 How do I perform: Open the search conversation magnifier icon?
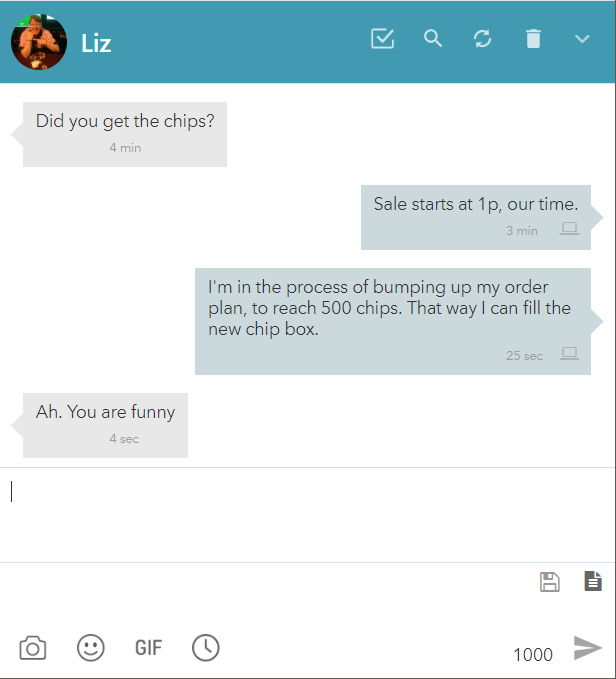tap(432, 39)
